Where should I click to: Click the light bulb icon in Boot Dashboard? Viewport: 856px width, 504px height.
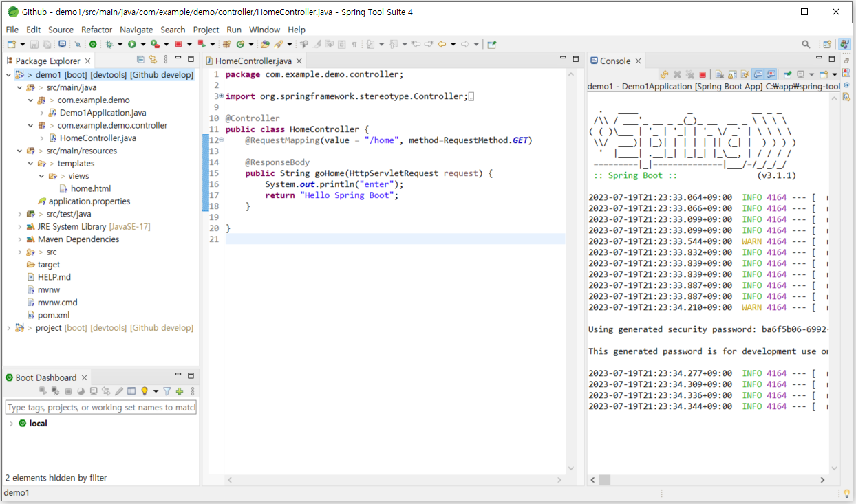pyautogui.click(x=145, y=391)
